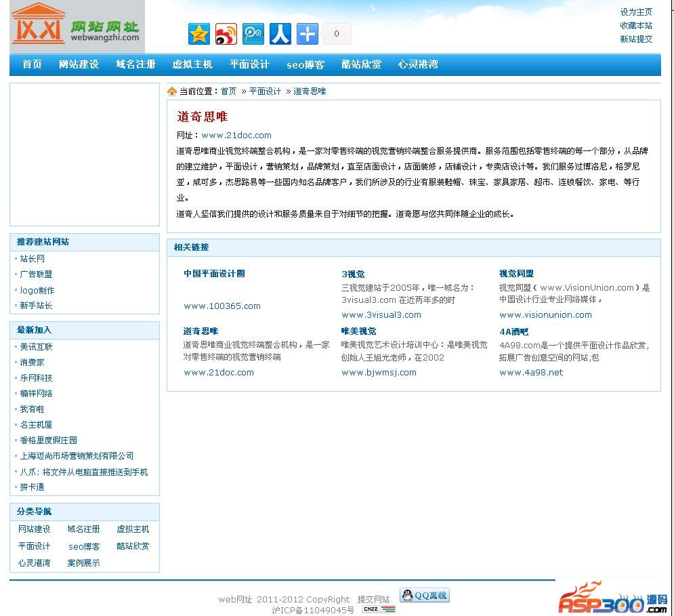The image size is (674, 616).
Task: Click 心灵港湾 in 分类导航
Action: pos(35,562)
